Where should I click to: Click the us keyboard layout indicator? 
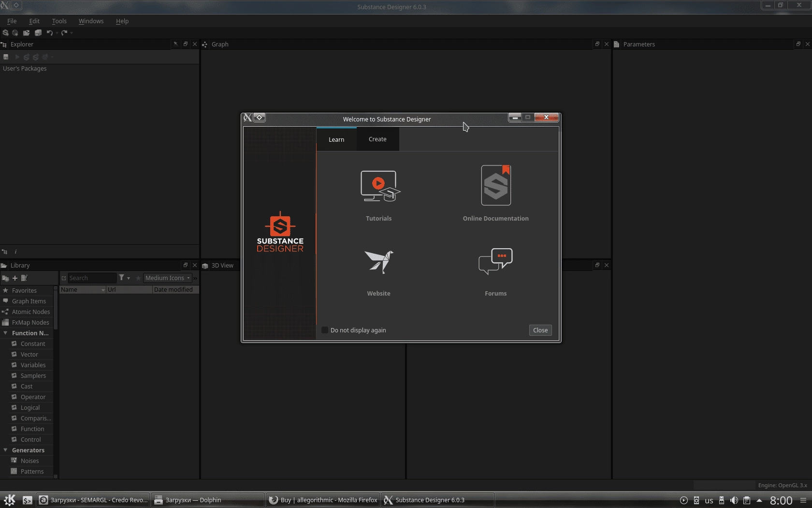pos(709,500)
